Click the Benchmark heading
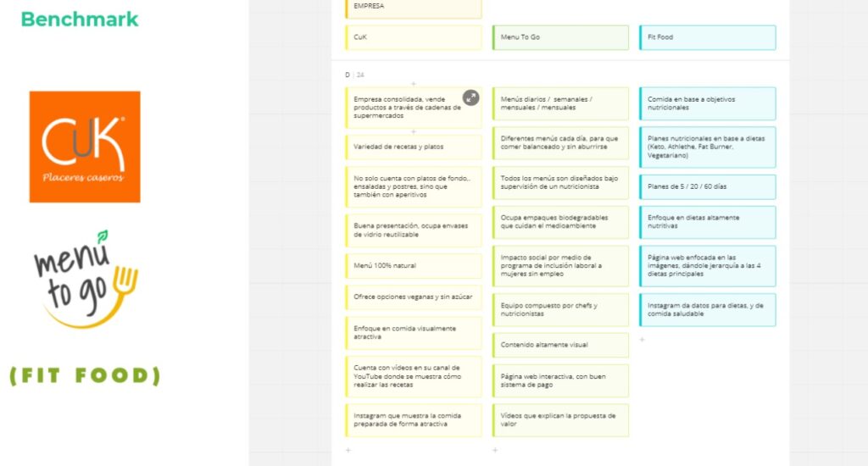Screen dimensions: 868x466 pyautogui.click(x=80, y=19)
